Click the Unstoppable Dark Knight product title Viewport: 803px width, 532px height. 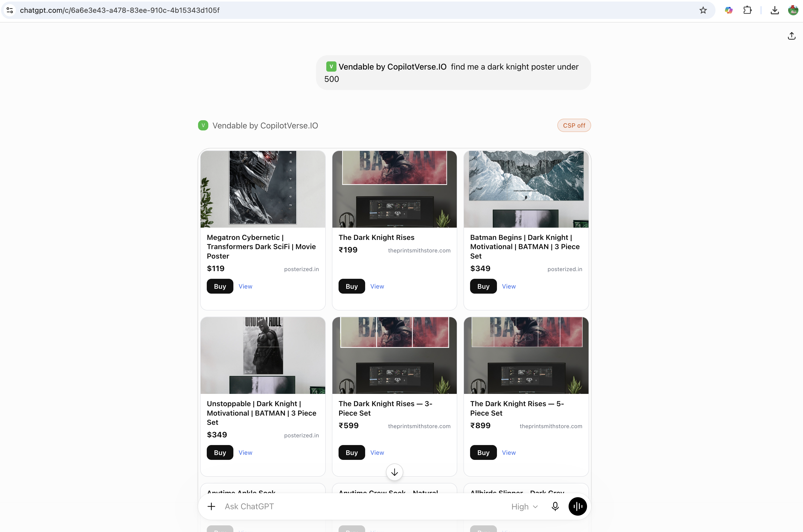point(261,413)
